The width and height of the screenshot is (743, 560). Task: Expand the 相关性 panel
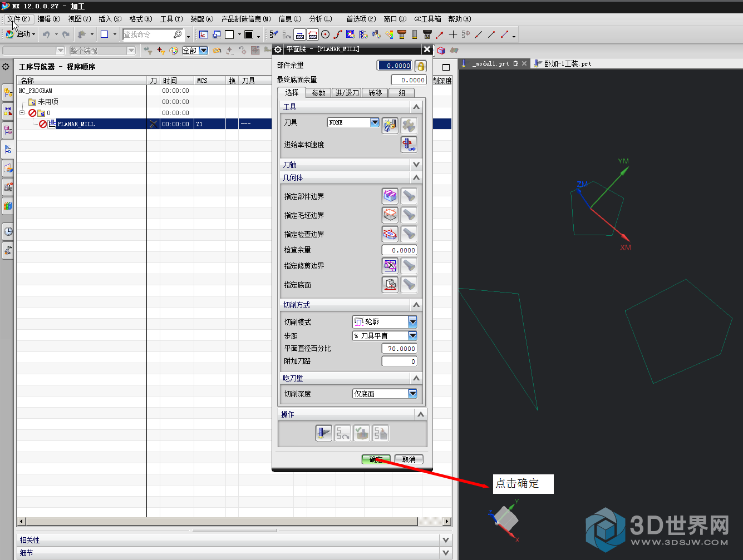pyautogui.click(x=445, y=540)
